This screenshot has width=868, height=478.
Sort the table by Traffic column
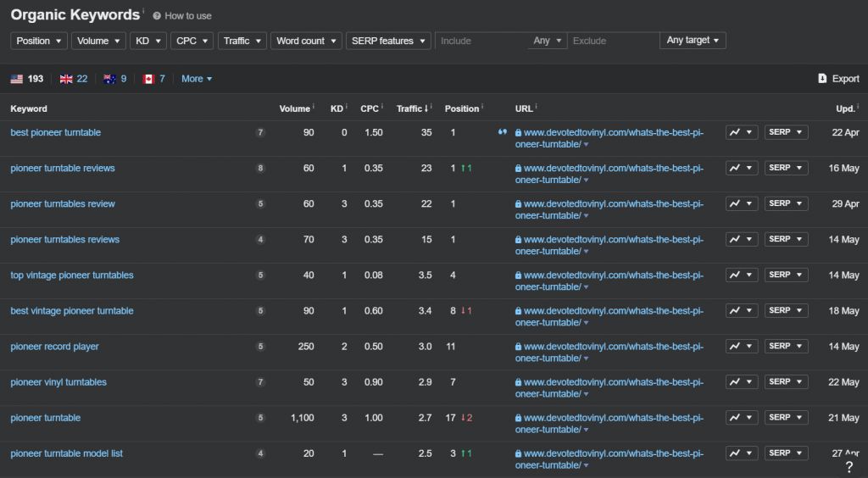tap(411, 108)
